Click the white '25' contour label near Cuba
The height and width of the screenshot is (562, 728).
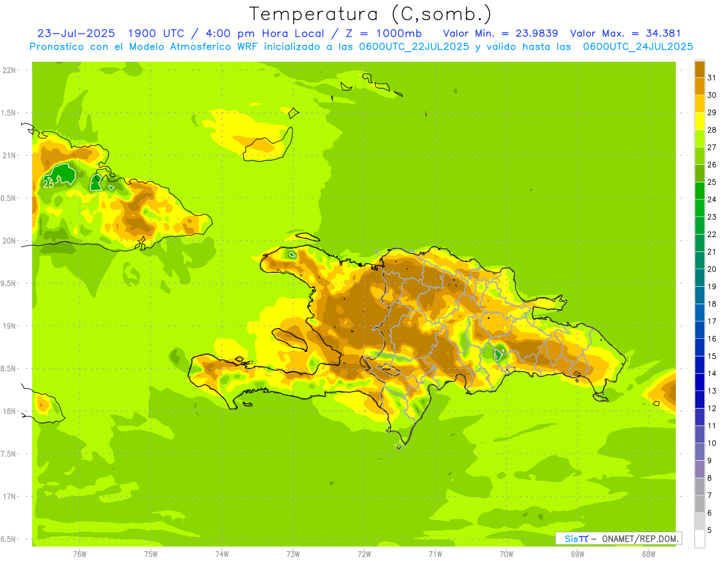pos(48,184)
